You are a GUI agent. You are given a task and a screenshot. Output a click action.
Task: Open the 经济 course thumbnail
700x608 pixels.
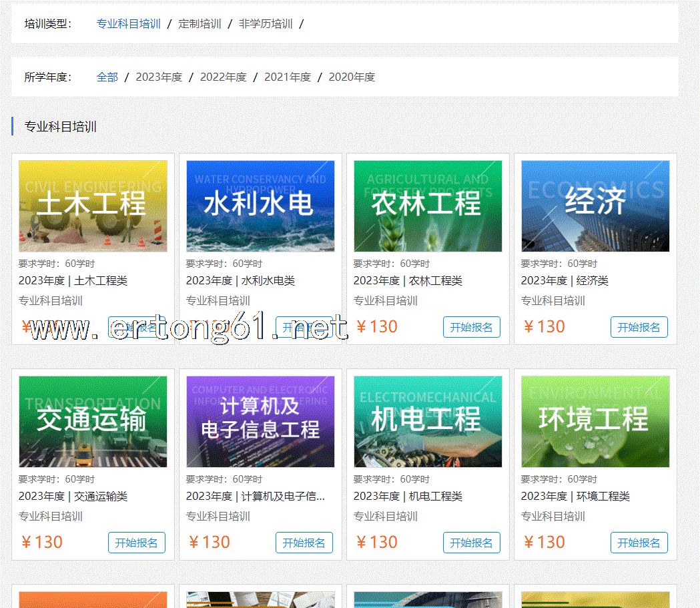595,206
